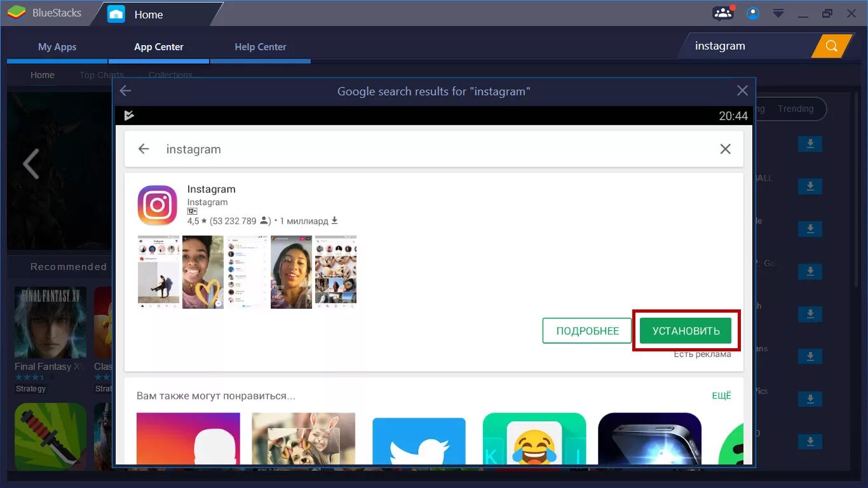This screenshot has width=868, height=488.
Task: Open first Instagram screenshot with silhouette
Action: (x=158, y=272)
